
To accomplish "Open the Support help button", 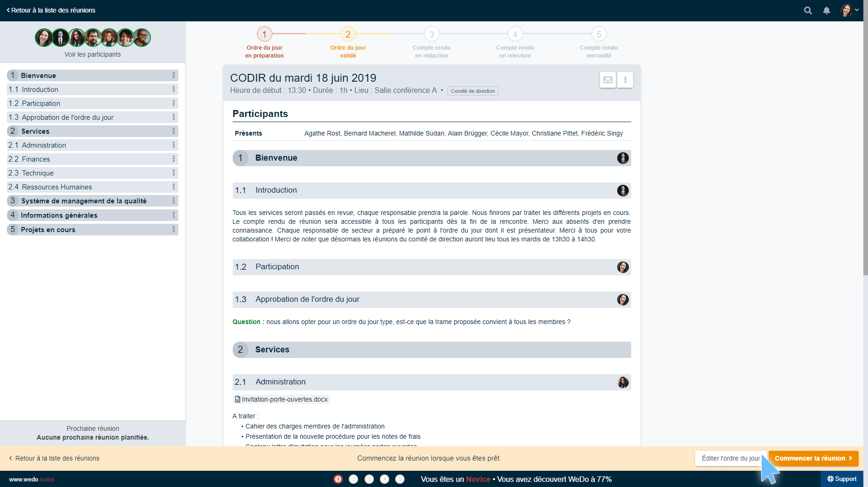I will (842, 479).
